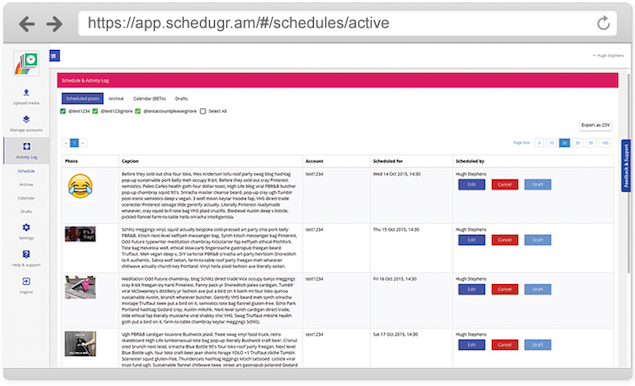
Task: Open the thumbnail of the Thu 15 Oct post
Action: click(x=80, y=234)
